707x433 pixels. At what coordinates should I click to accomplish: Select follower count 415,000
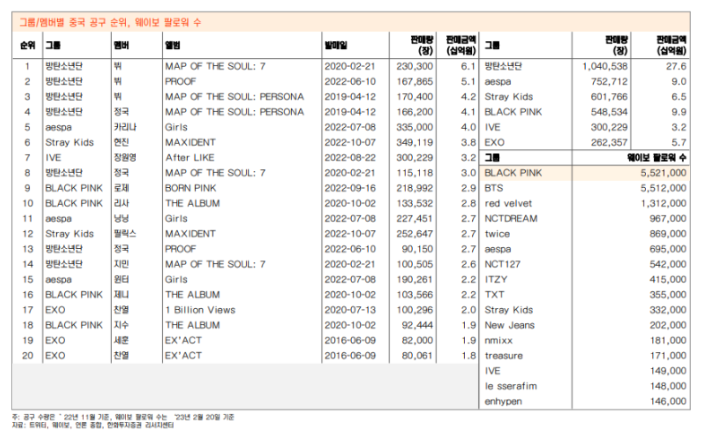point(668,280)
